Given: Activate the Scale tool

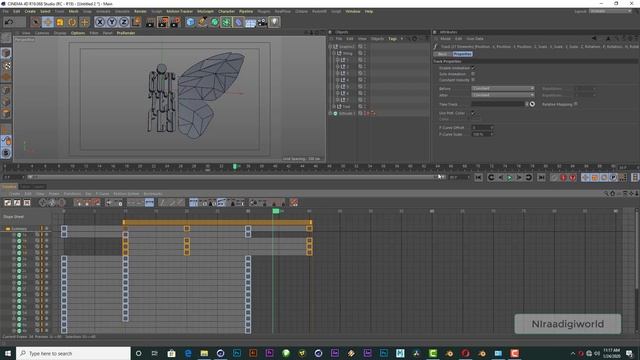Looking at the screenshot, I should [60, 22].
